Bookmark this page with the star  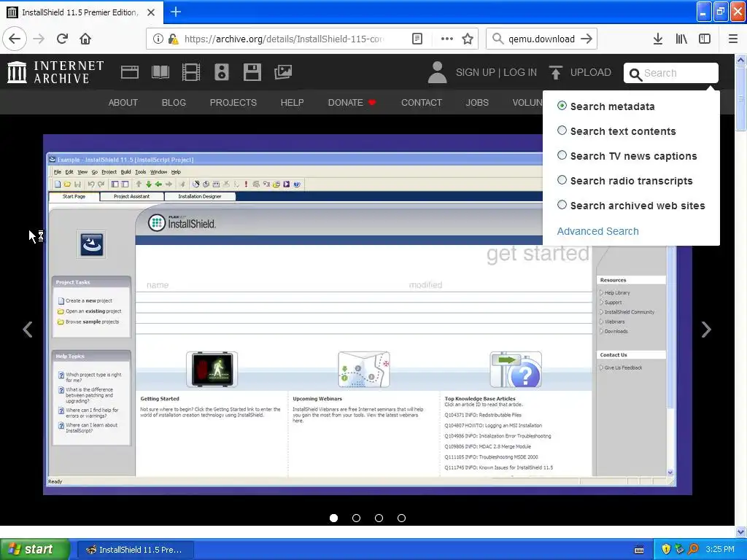(x=468, y=39)
